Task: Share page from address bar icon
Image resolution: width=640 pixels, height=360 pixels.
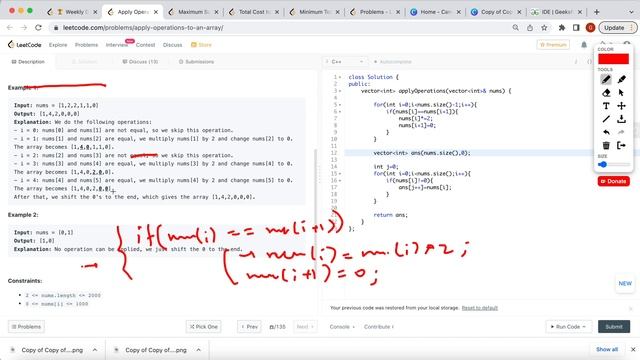Action: click(530, 28)
